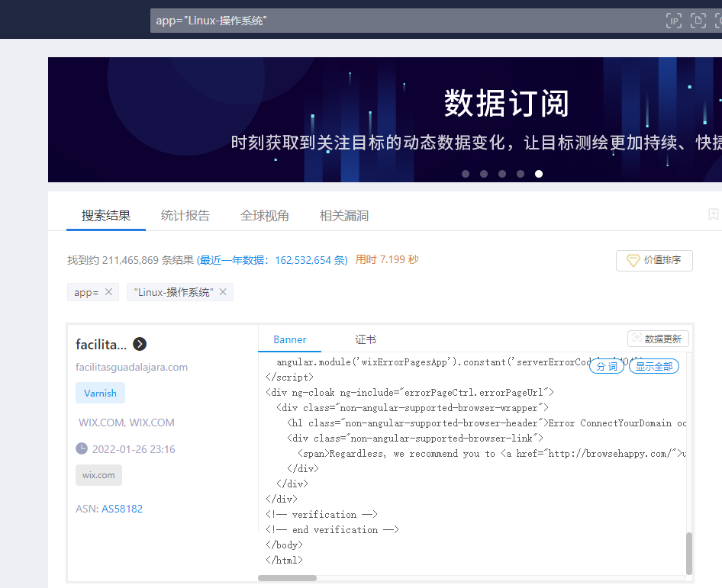Click the diamond icon in 价值排序 button
722x588 pixels.
pos(633,260)
